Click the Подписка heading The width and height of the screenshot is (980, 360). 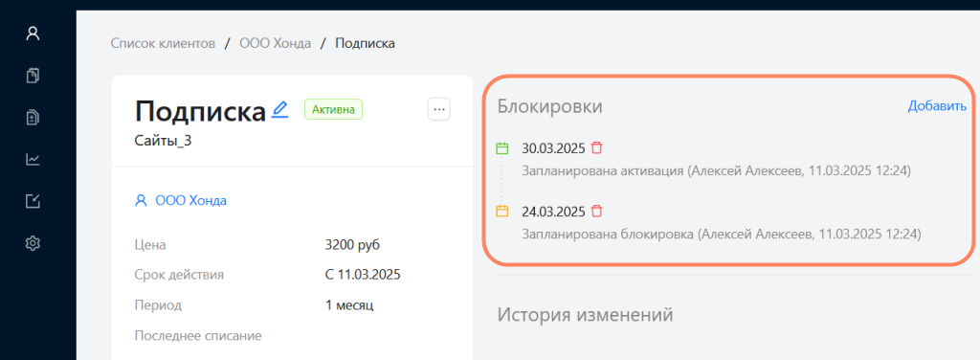pos(201,111)
